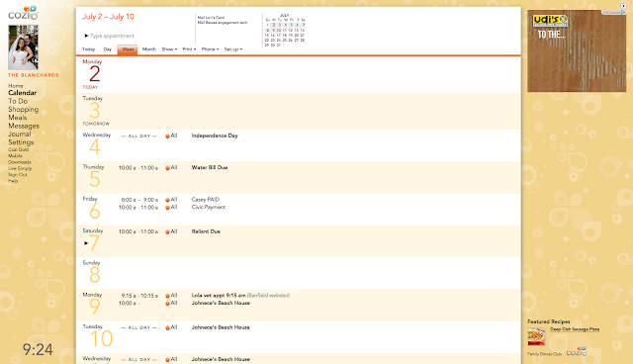The height and width of the screenshot is (364, 633).
Task: Close the advertisement with the X icon
Action: pyautogui.click(x=623, y=6)
